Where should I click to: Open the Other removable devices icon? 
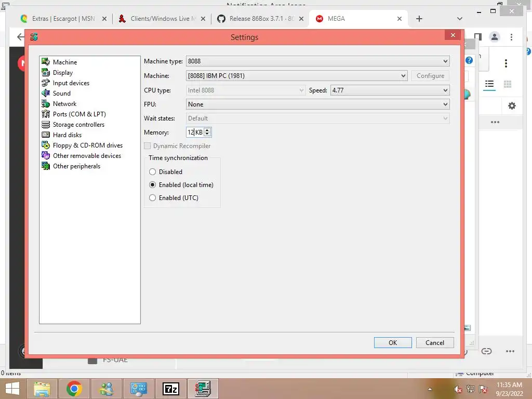[x=46, y=155]
